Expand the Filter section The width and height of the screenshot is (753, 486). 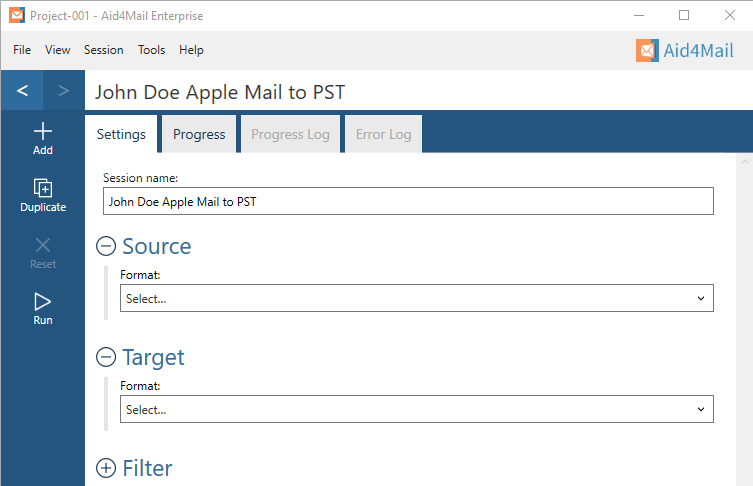[x=106, y=468]
